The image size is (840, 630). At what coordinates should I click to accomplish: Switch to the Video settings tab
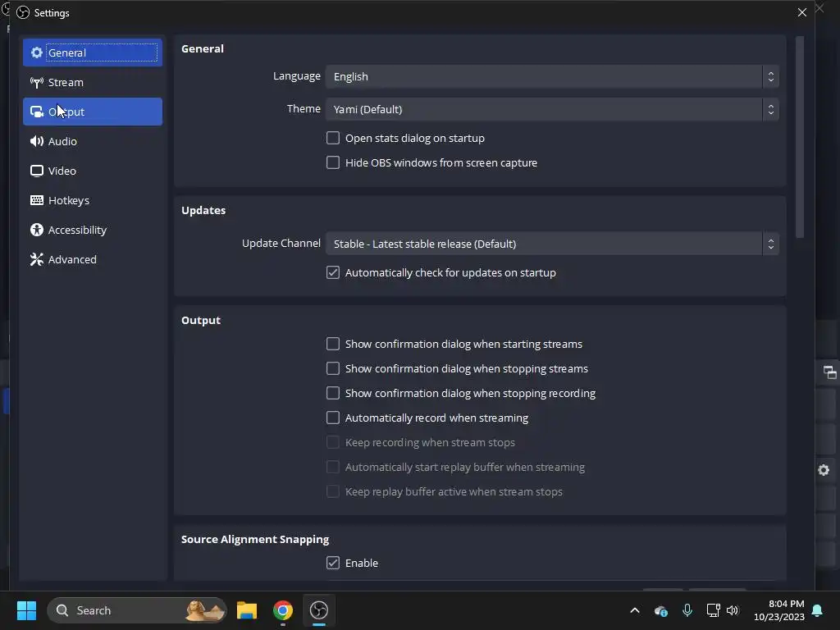pyautogui.click(x=93, y=171)
